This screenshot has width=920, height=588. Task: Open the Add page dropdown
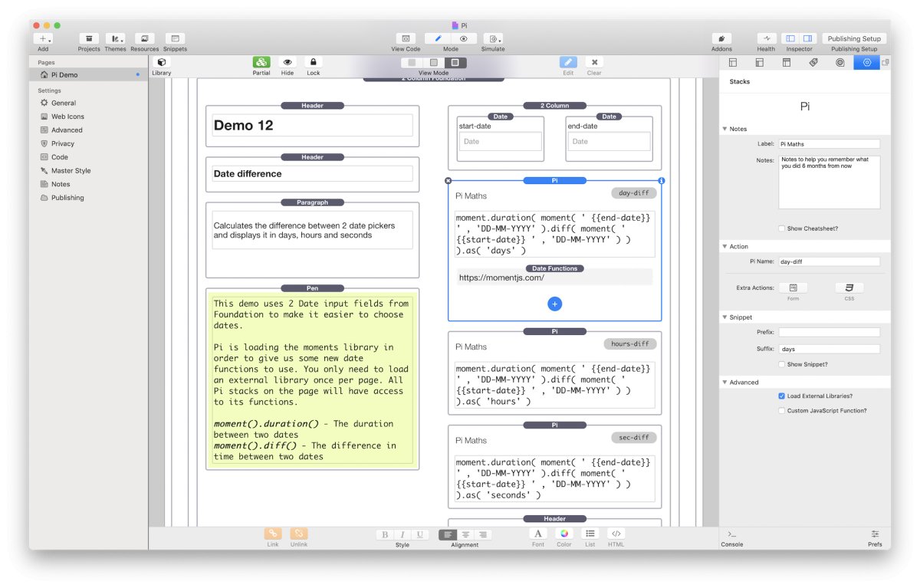pyautogui.click(x=43, y=38)
